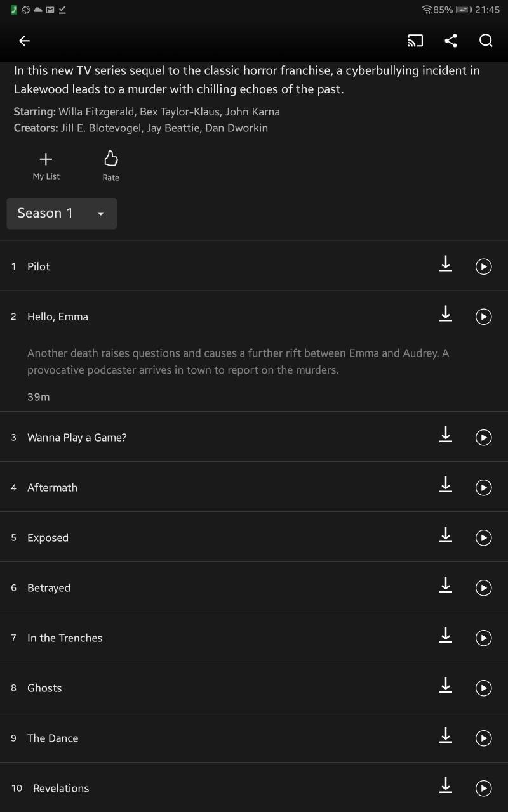Viewport: 508px width, 812px height.
Task: Add the series to My List
Action: click(x=46, y=166)
